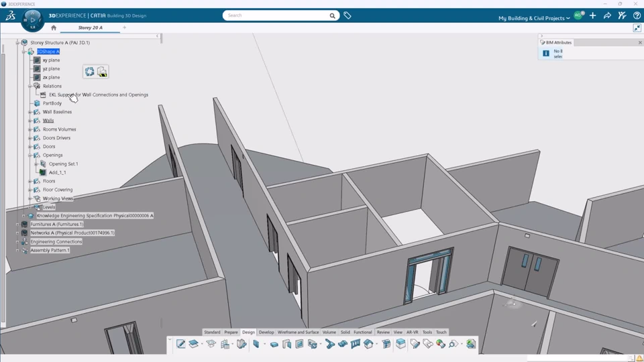The height and width of the screenshot is (362, 644).
Task: Select the zx plane item
Action: click(52, 78)
